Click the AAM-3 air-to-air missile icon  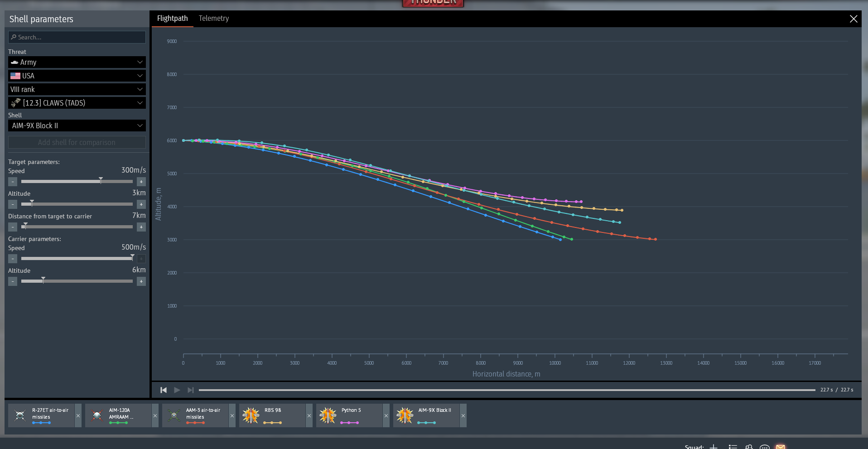174,415
